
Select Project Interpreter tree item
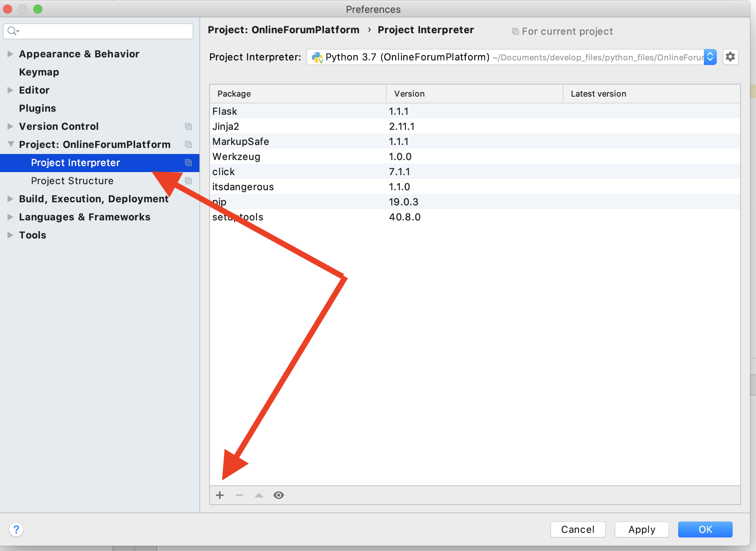pos(100,163)
